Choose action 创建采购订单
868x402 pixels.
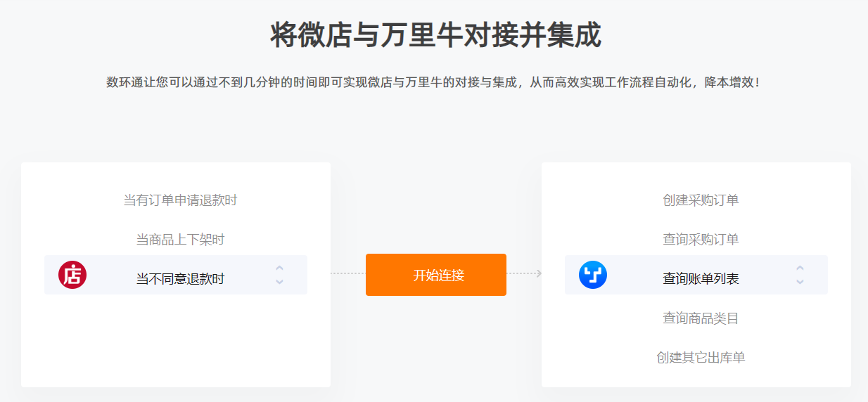point(701,200)
